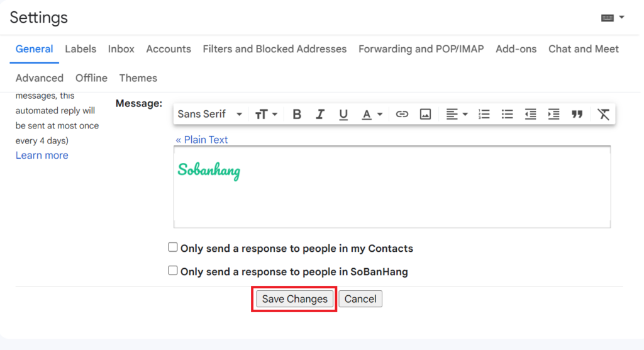The image size is (644, 350).
Task: Remove formatting from message text
Action: tap(603, 115)
